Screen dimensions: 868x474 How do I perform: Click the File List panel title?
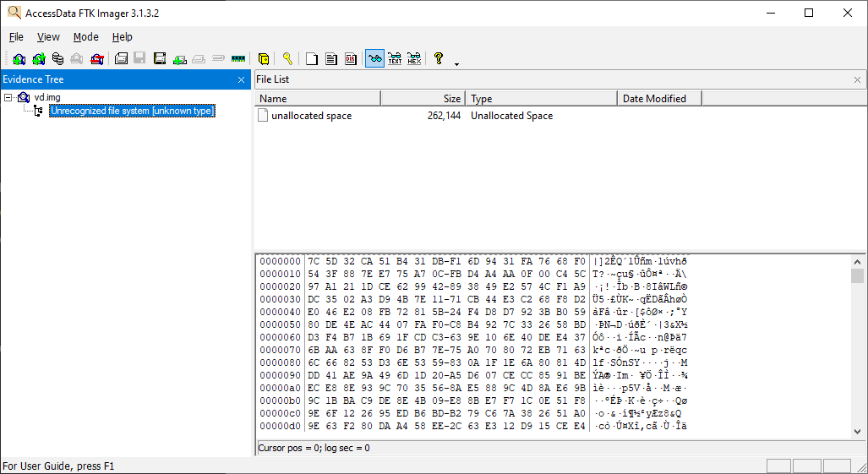pyautogui.click(x=272, y=79)
